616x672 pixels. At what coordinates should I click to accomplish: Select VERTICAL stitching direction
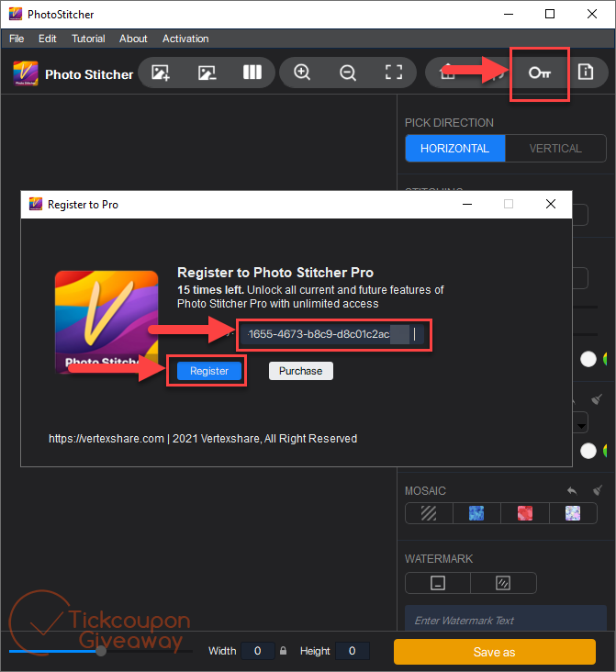click(555, 149)
